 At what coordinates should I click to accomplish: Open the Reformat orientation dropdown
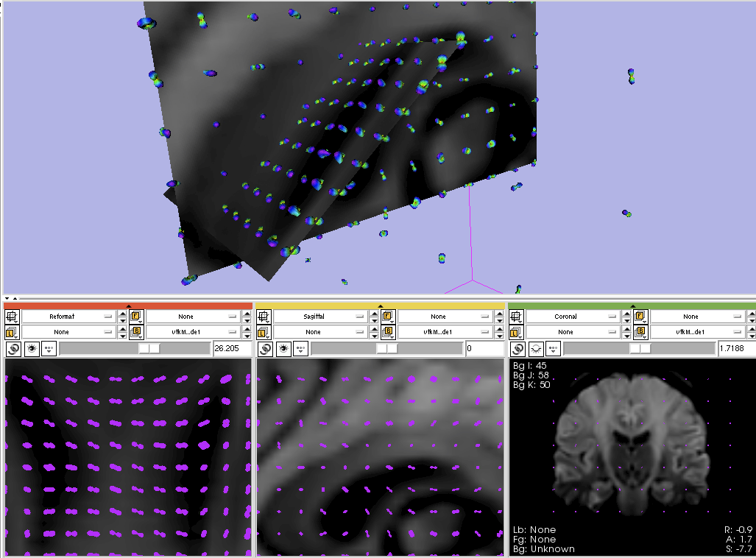(68, 317)
